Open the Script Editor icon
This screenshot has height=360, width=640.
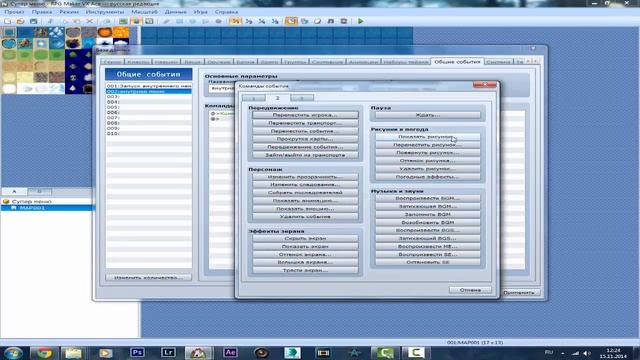coord(318,21)
